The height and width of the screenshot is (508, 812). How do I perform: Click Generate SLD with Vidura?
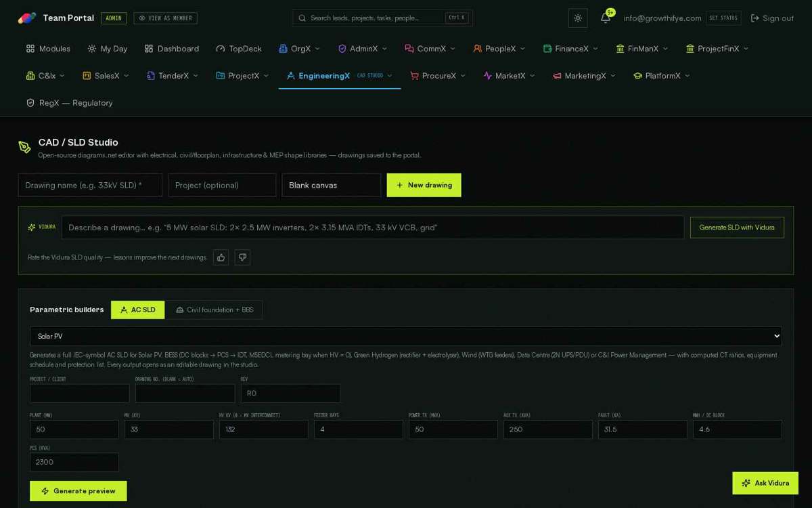737,228
